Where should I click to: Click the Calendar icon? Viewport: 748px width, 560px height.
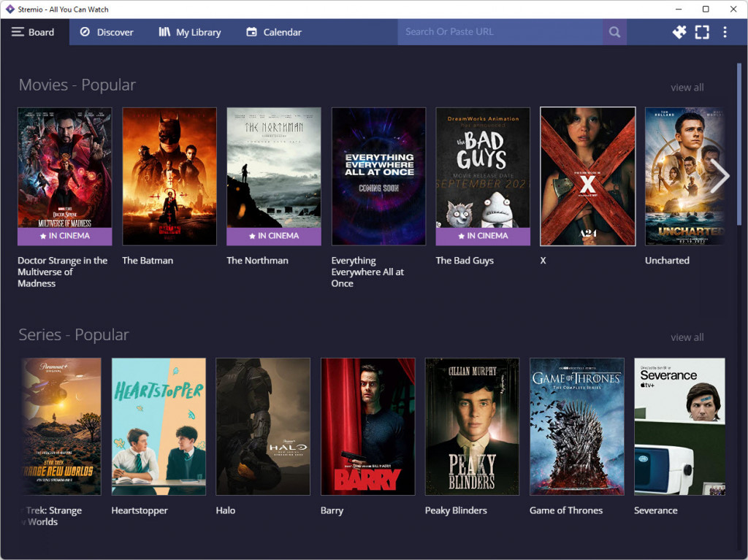coord(251,32)
